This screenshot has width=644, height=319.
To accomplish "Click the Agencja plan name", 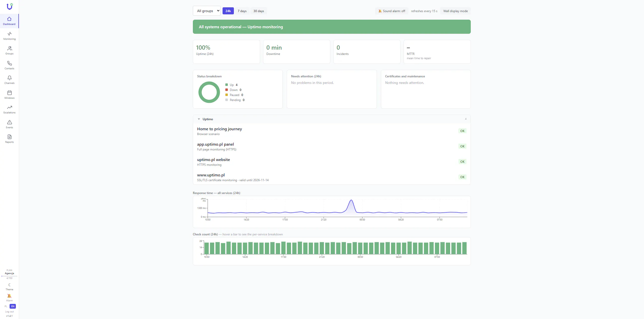I will click(9, 273).
